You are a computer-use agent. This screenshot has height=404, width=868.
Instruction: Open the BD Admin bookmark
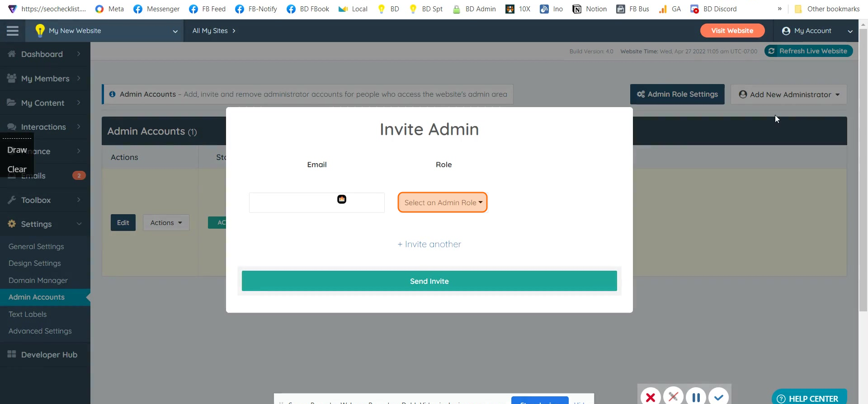(x=474, y=9)
